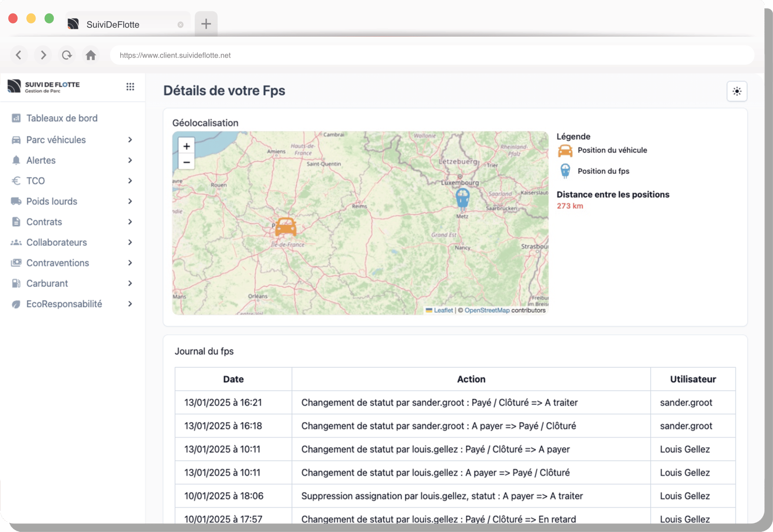
Task: Click date cell 13/01/2025 à 16:18
Action: (233, 426)
